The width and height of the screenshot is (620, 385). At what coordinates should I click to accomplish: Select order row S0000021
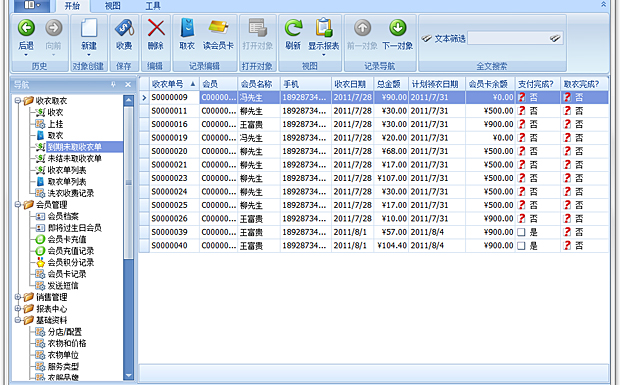(373, 165)
